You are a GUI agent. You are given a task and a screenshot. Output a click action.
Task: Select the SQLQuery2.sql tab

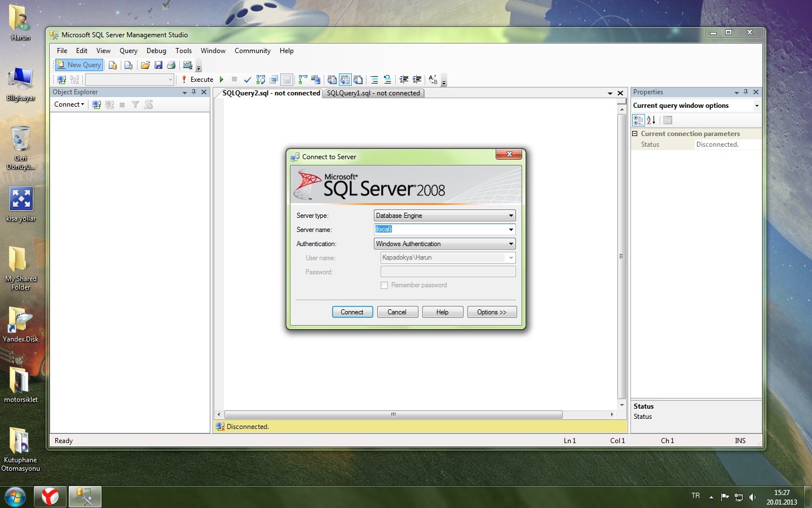click(271, 93)
